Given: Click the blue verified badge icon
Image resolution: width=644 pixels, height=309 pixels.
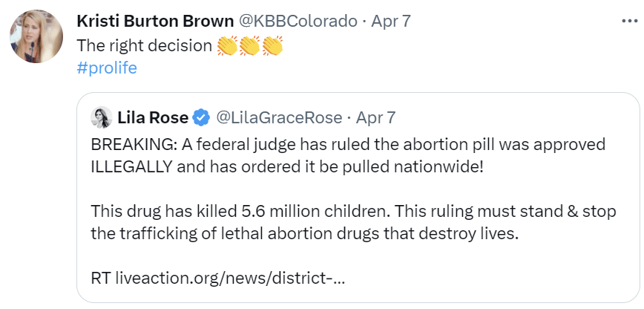Looking at the screenshot, I should 200,117.
